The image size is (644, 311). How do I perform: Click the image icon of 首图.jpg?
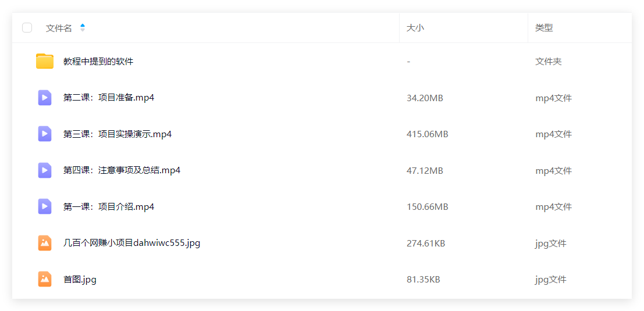[x=45, y=280]
